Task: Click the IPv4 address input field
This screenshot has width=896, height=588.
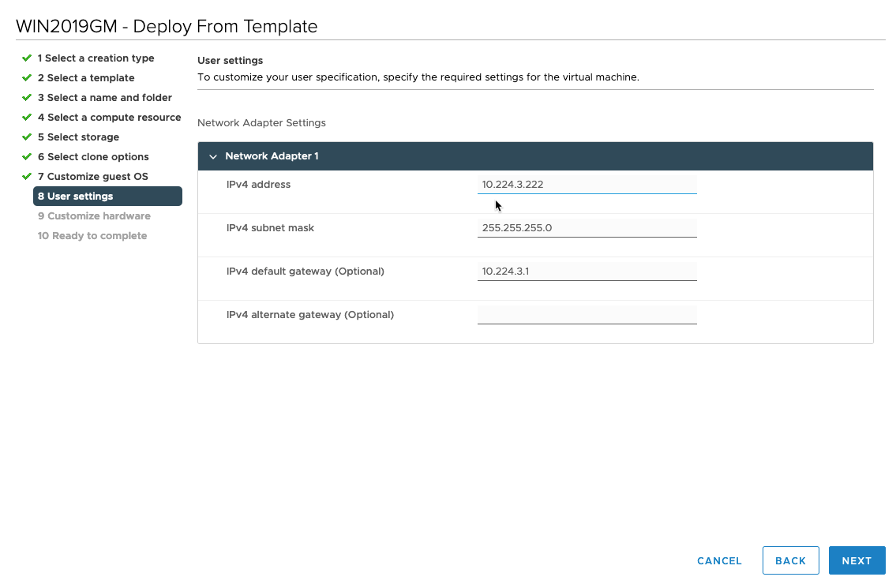Action: [587, 183]
